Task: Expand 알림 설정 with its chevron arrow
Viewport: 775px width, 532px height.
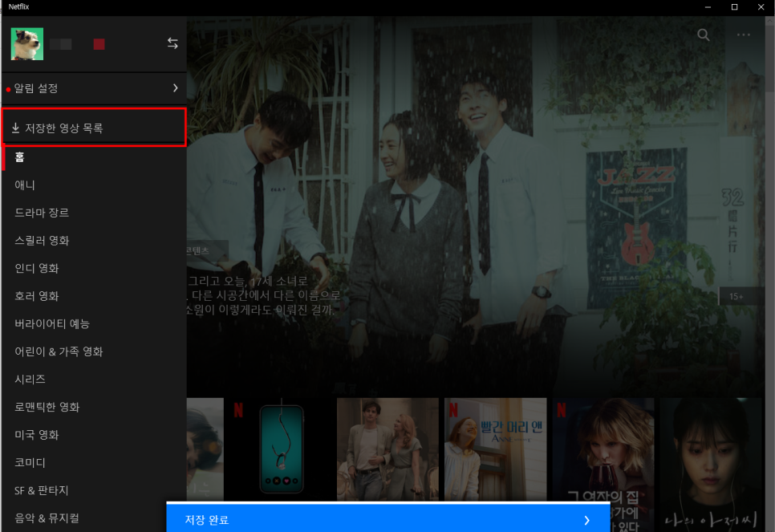Action: (x=176, y=88)
